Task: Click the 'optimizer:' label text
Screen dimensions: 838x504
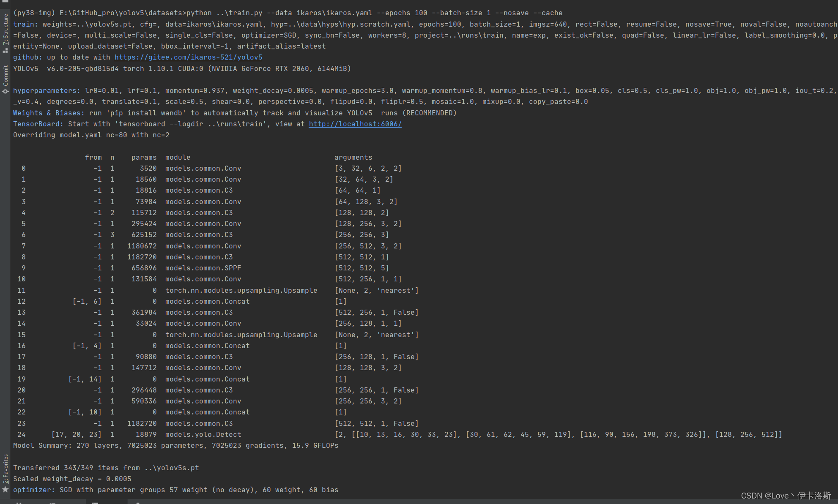Action: [34, 490]
